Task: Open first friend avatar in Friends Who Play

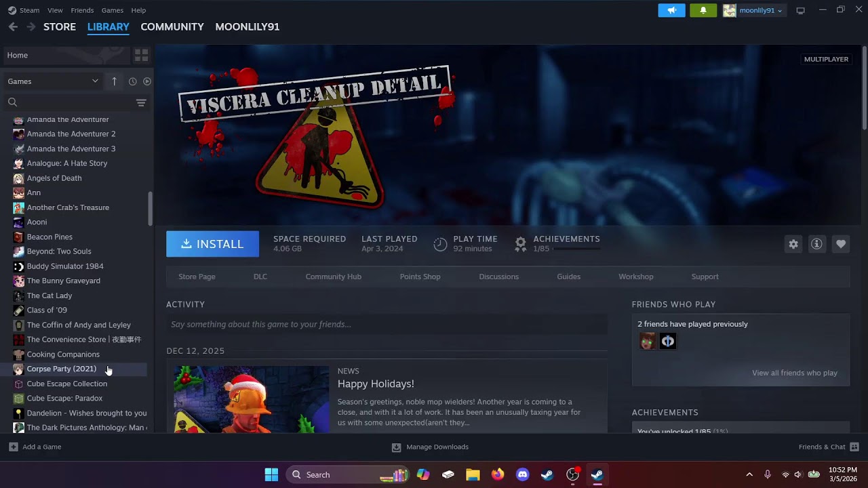Action: click(x=648, y=341)
